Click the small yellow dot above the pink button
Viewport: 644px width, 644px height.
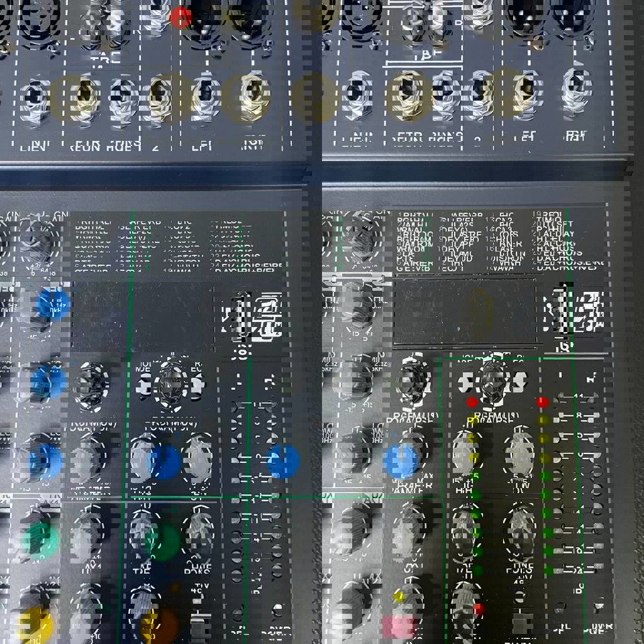[x=399, y=596]
